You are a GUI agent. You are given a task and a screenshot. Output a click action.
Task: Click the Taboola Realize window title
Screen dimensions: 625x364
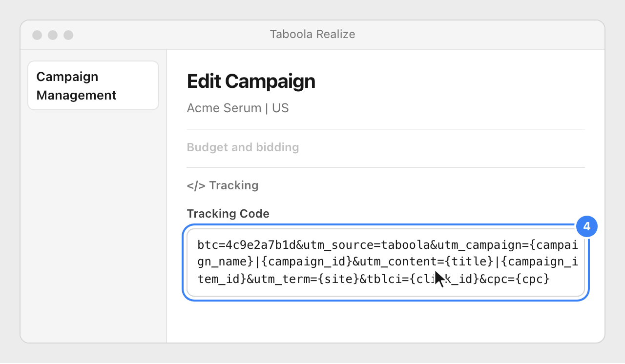[x=312, y=34]
